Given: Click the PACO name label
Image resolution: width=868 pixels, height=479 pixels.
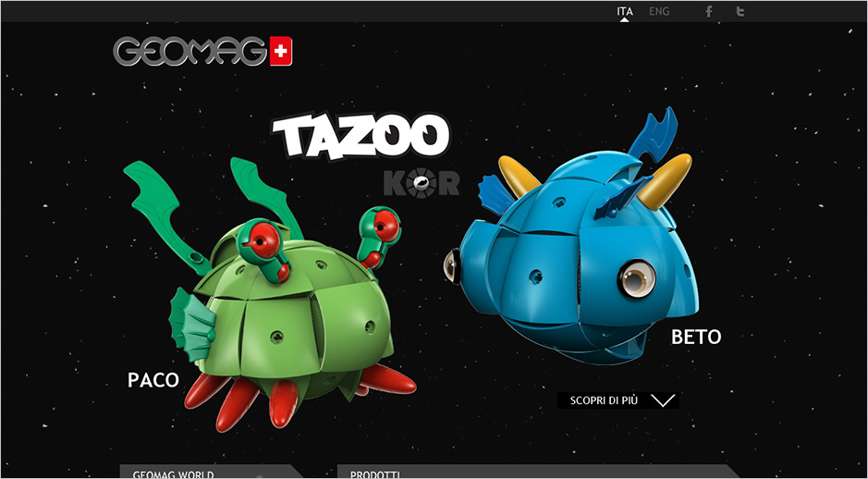Looking at the screenshot, I should tap(153, 380).
